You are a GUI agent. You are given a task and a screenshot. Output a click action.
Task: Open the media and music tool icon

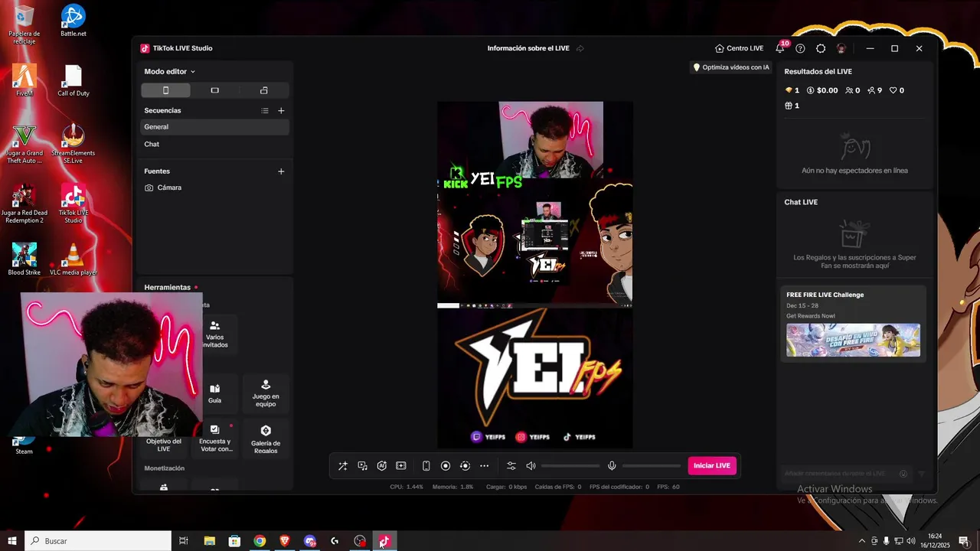(362, 466)
